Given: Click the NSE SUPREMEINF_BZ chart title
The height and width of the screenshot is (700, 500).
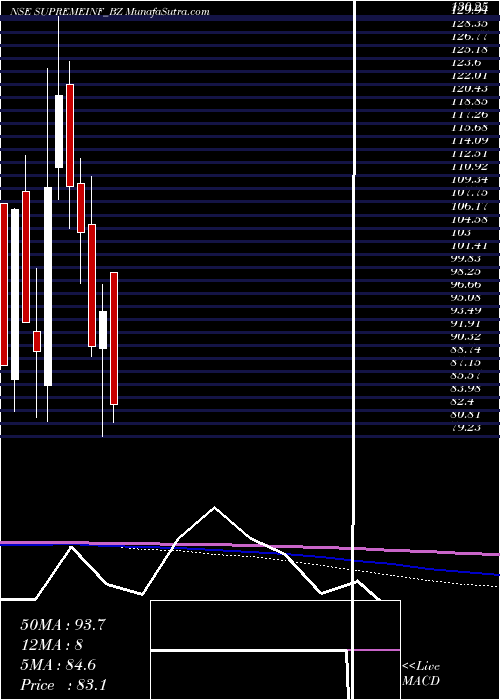Looking at the screenshot, I should (110, 12).
